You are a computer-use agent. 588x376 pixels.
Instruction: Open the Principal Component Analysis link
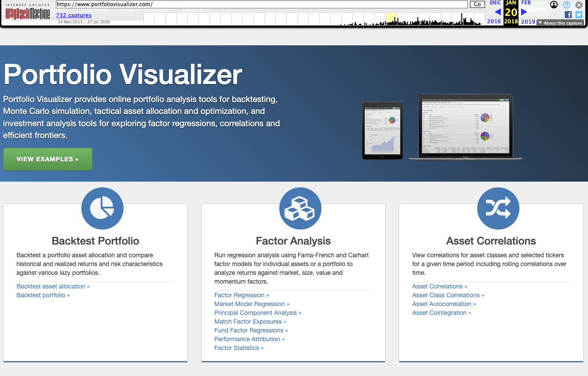[x=258, y=313]
